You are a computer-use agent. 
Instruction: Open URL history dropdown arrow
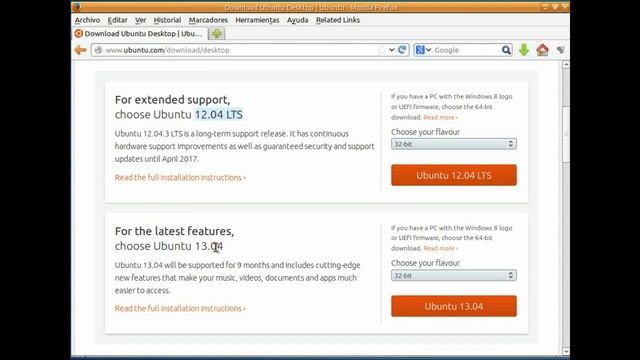[392, 50]
